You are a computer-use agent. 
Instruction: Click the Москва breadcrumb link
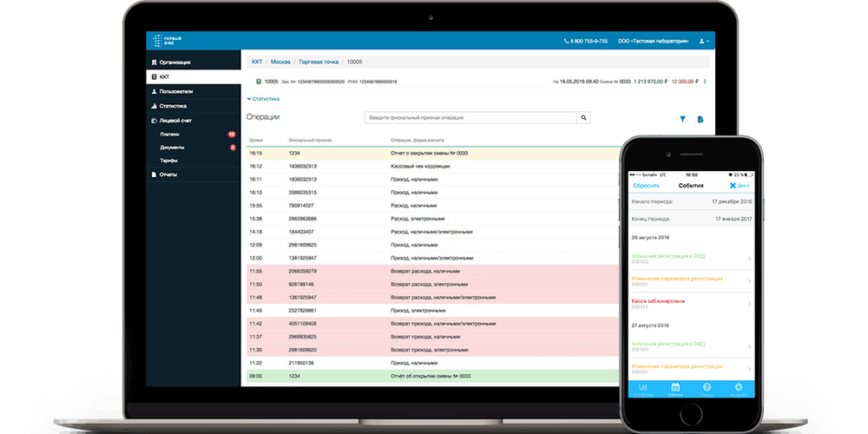[x=280, y=62]
